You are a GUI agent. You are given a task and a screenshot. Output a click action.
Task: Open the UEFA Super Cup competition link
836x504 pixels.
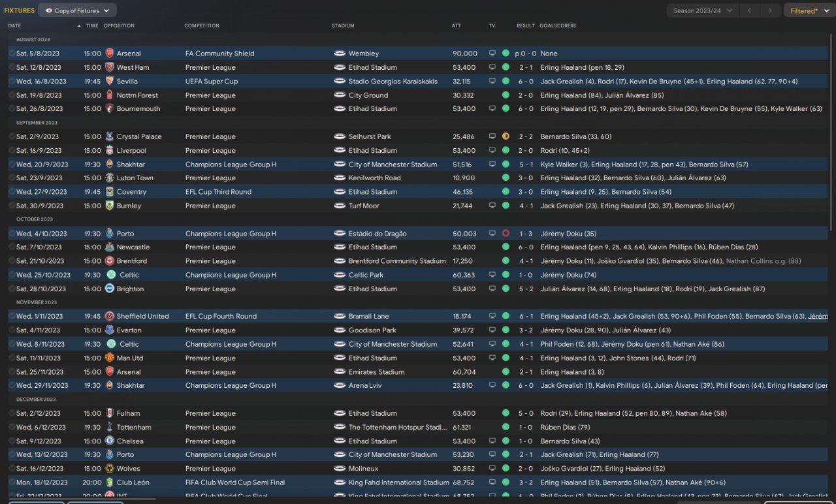(212, 82)
